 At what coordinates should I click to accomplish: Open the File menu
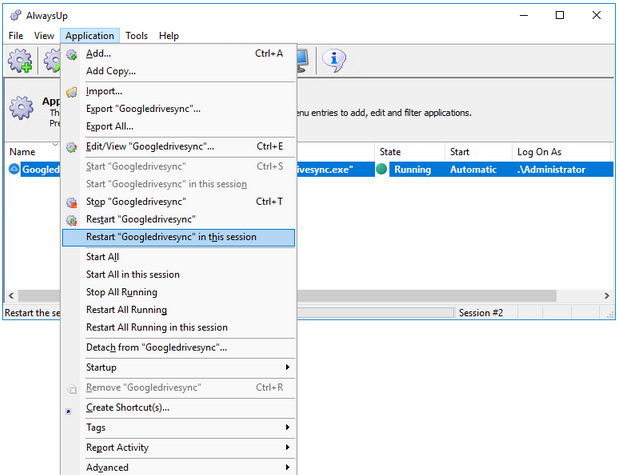pyautogui.click(x=16, y=36)
